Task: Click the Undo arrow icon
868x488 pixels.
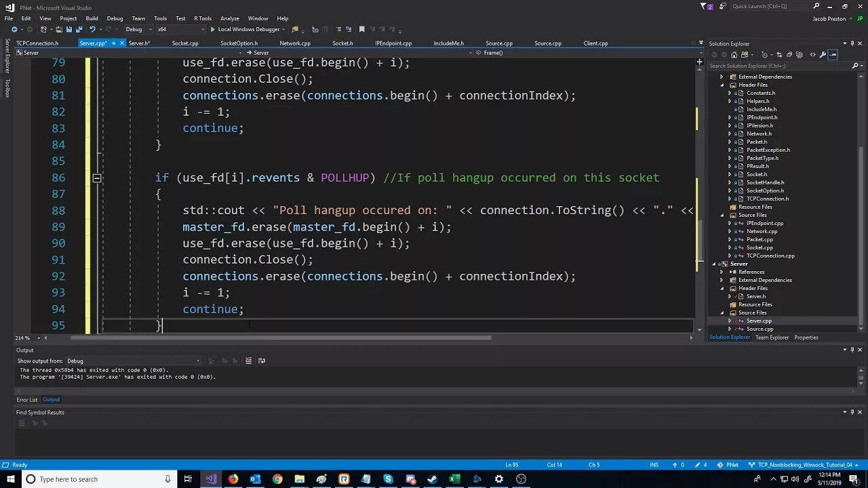Action: pos(92,29)
